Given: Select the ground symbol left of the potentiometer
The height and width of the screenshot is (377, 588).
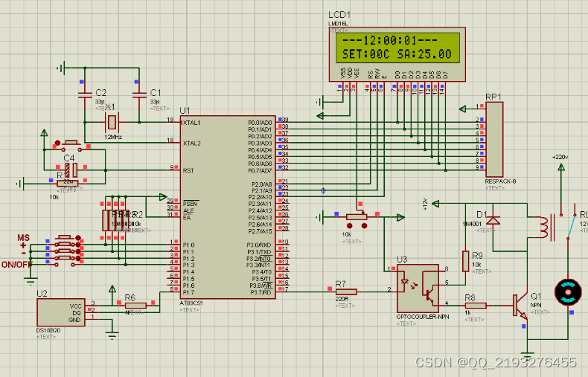Looking at the screenshot, I should click(320, 217).
